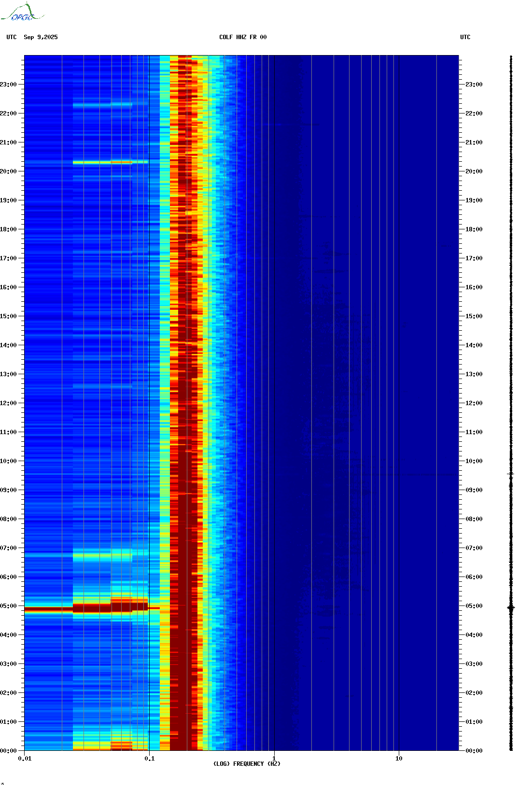Click the station title 'COLF HHZ FR 00'

tap(243, 37)
